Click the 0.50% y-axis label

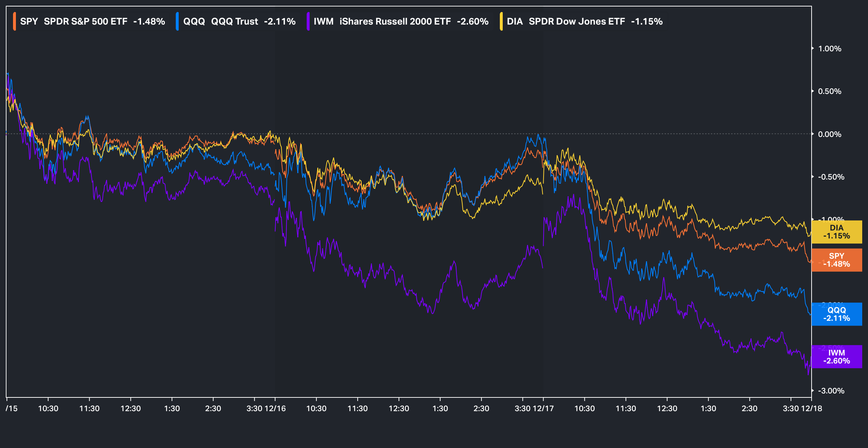coord(830,91)
